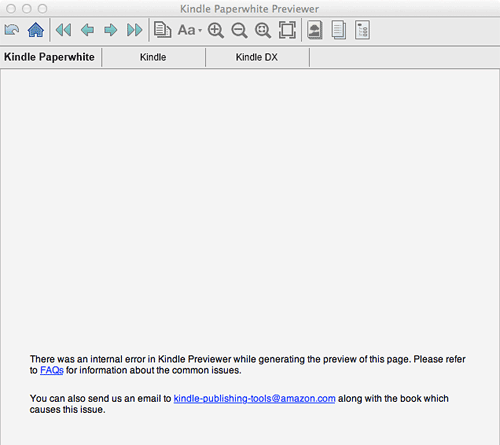This screenshot has width=500, height=445.
Task: Close the Kindle Paperwhite Previewer window
Action: click(x=11, y=9)
